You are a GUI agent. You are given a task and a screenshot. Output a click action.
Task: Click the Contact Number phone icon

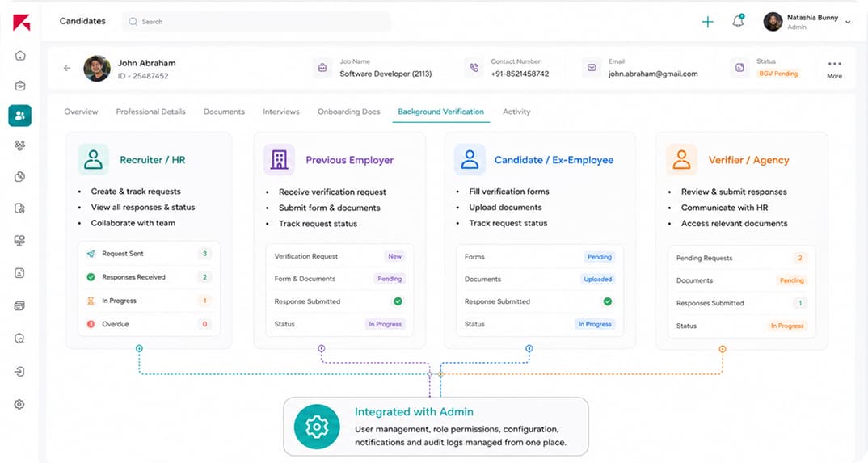(x=474, y=68)
